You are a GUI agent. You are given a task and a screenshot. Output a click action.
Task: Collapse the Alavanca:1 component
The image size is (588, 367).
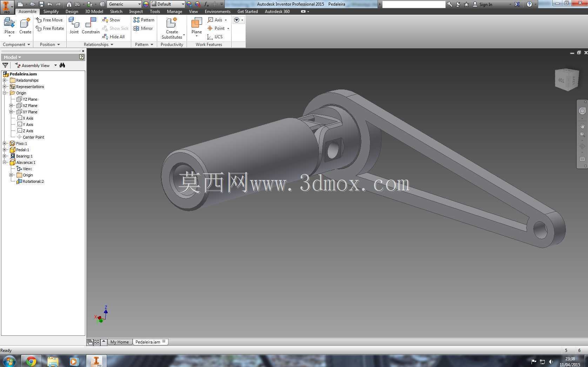5,162
